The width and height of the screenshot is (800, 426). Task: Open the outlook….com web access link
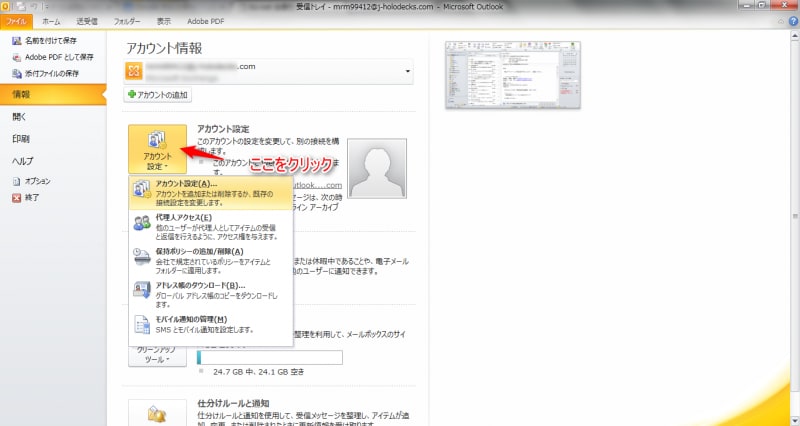pos(318,185)
